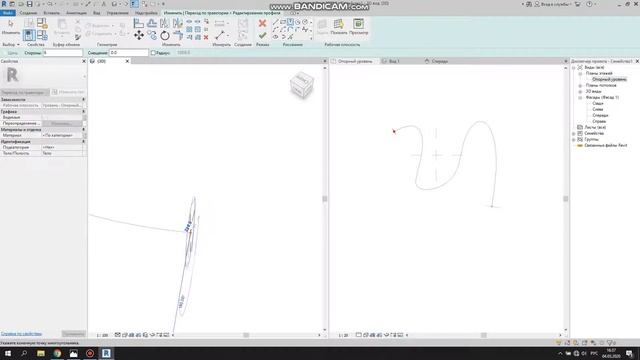Open the File ribbon tab
This screenshot has width=640, height=360.
[7, 13]
